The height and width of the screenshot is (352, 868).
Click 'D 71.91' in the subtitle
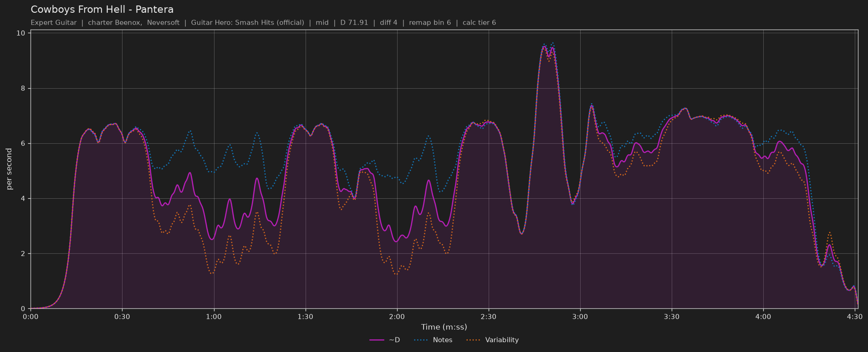(354, 23)
